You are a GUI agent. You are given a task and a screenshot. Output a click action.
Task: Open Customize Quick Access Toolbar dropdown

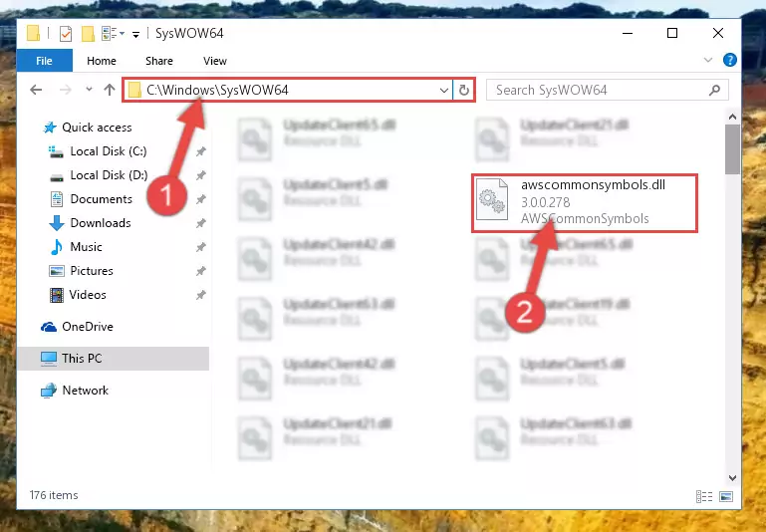(x=135, y=34)
